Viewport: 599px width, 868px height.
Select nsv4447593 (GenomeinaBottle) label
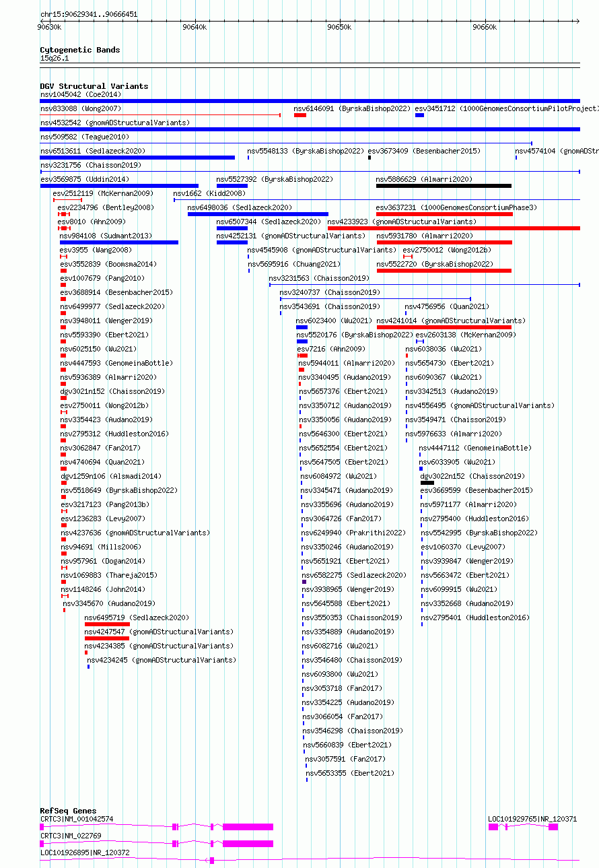116,363
